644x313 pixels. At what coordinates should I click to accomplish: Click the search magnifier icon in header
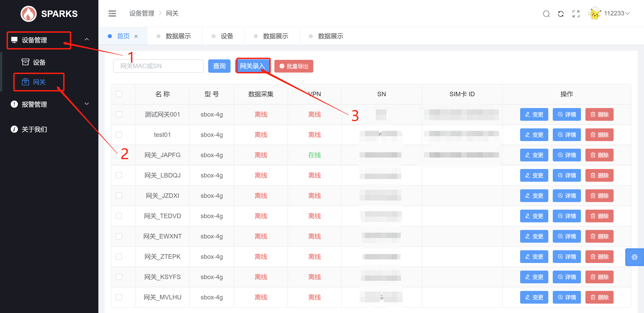point(546,14)
